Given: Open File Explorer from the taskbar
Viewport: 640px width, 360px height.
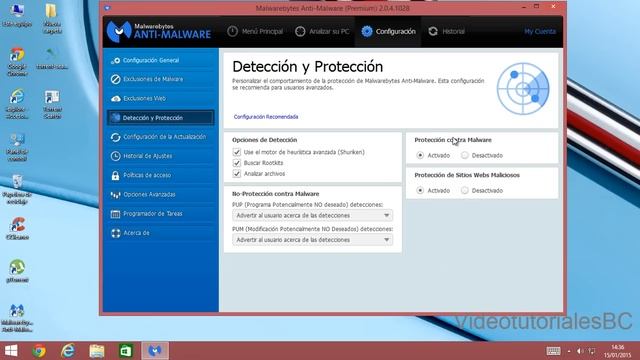Looking at the screenshot, I should (97, 351).
